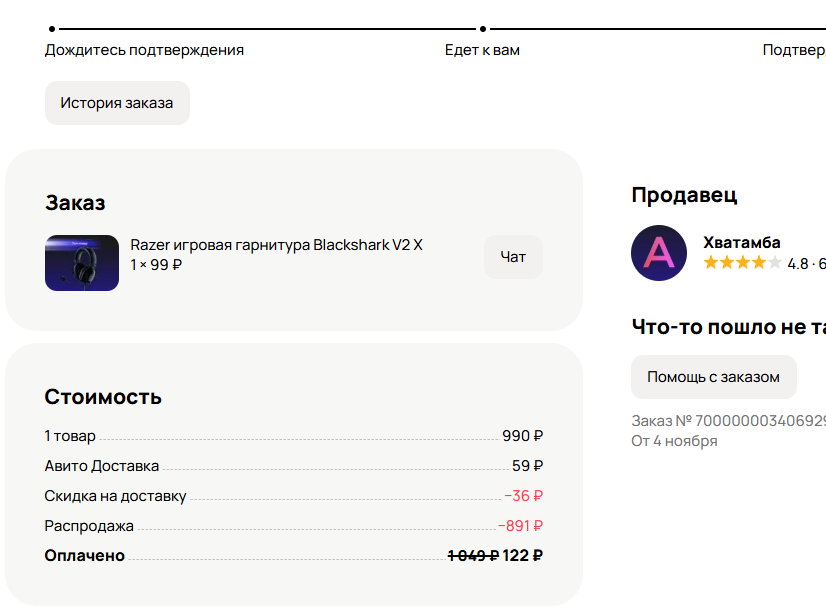Screen dimensions: 826x606
Task: Open the История заказа order history
Action: point(117,103)
